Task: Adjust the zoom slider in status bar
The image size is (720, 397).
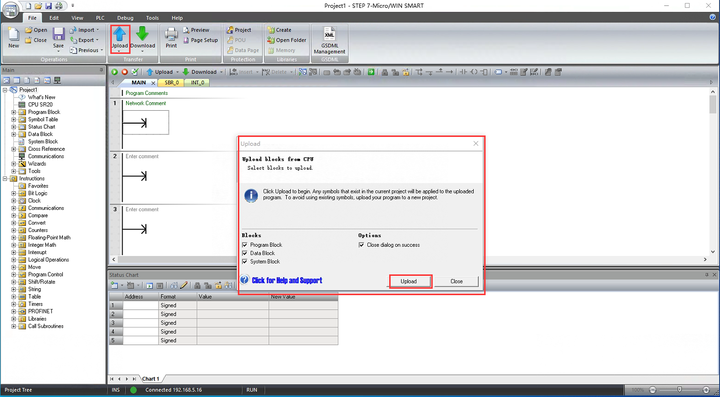Action: coord(679,390)
